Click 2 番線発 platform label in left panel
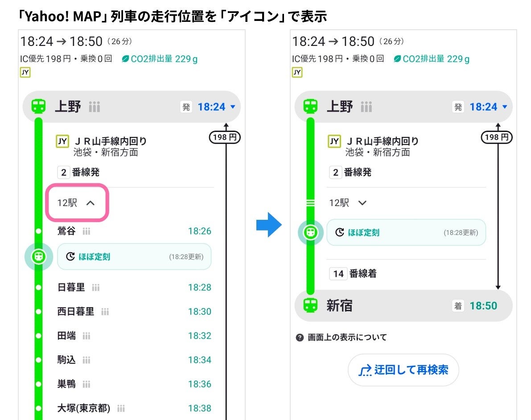The height and width of the screenshot is (420, 531). point(78,172)
